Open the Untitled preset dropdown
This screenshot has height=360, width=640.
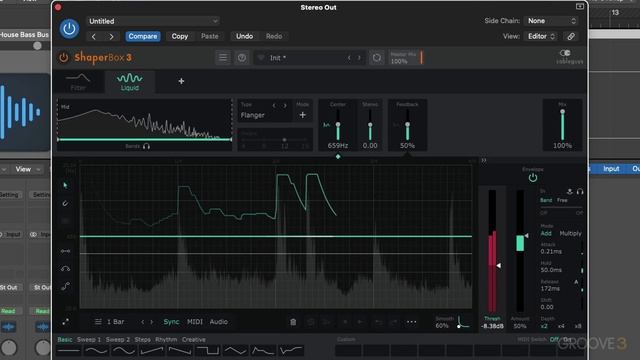(x=153, y=21)
